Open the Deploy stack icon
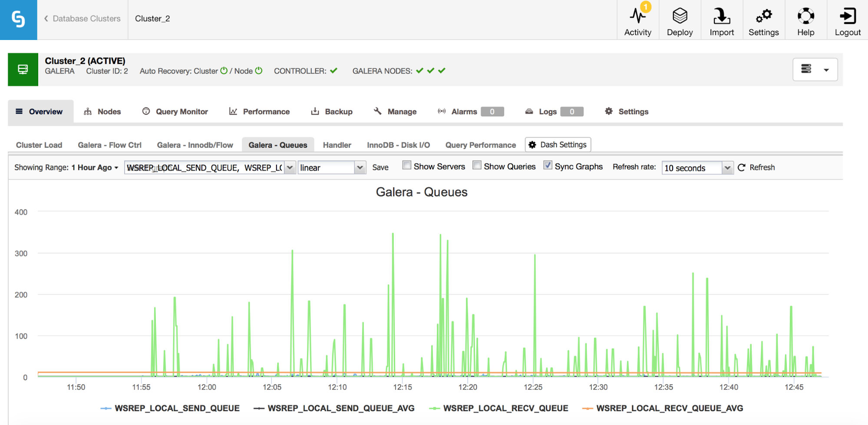This screenshot has height=425, width=868. coord(680,16)
